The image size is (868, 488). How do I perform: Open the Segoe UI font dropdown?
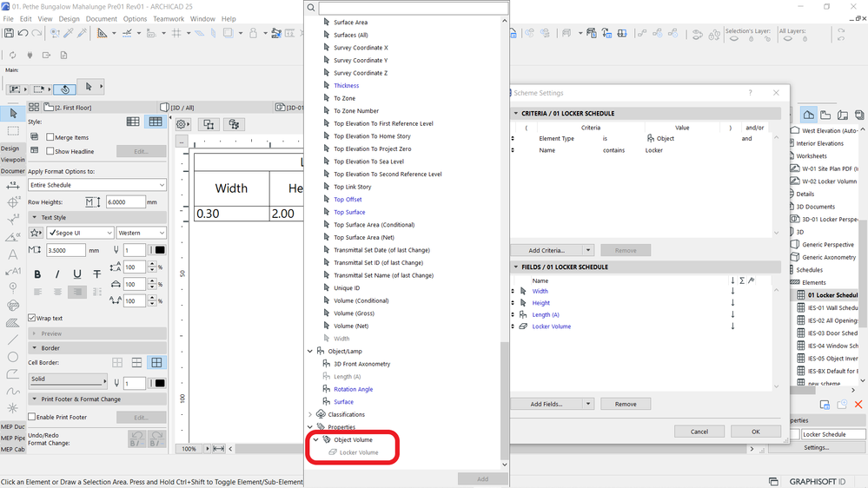80,233
